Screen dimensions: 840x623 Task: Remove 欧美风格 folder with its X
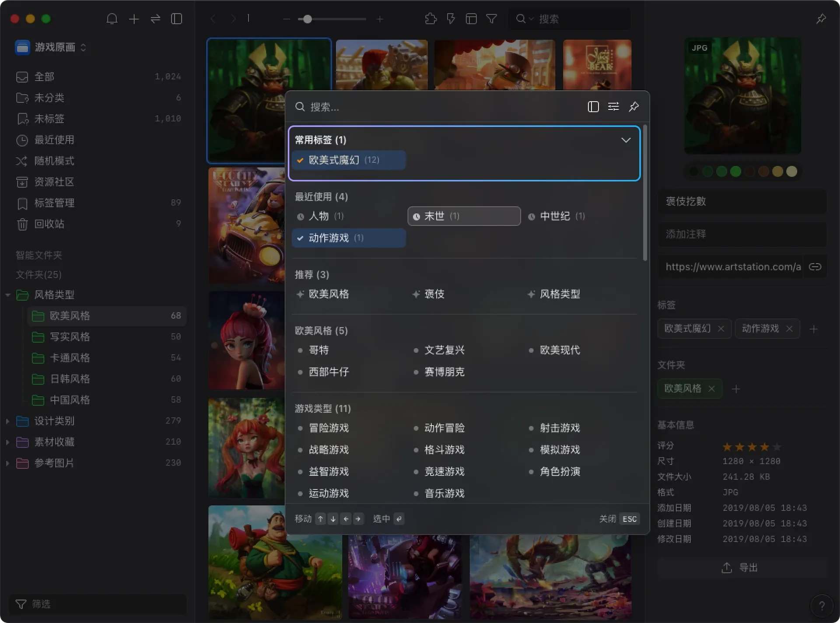pyautogui.click(x=712, y=389)
